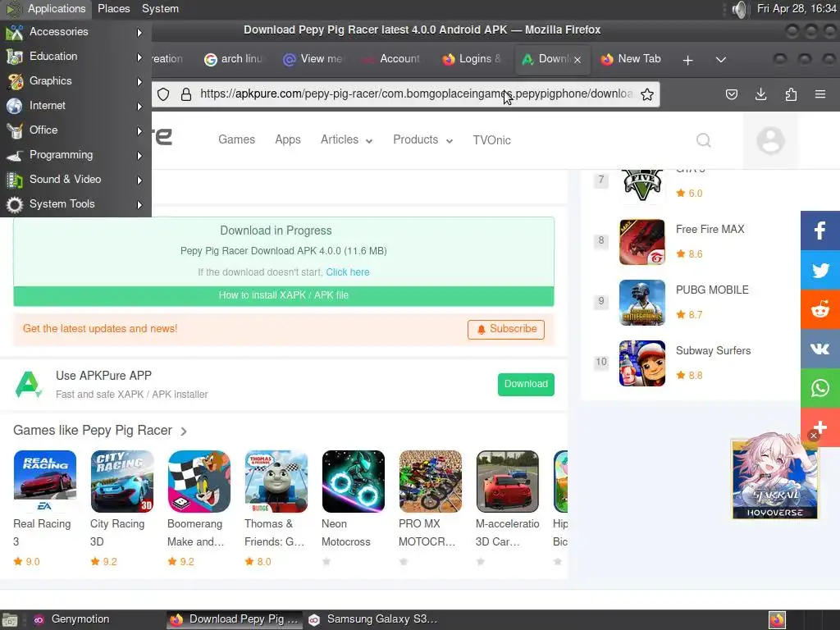
Task: Click the Subscribe button
Action: click(x=505, y=330)
